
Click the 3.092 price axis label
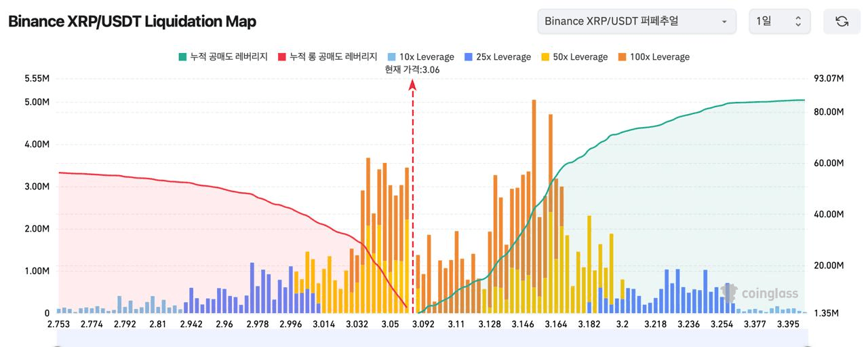(422, 324)
